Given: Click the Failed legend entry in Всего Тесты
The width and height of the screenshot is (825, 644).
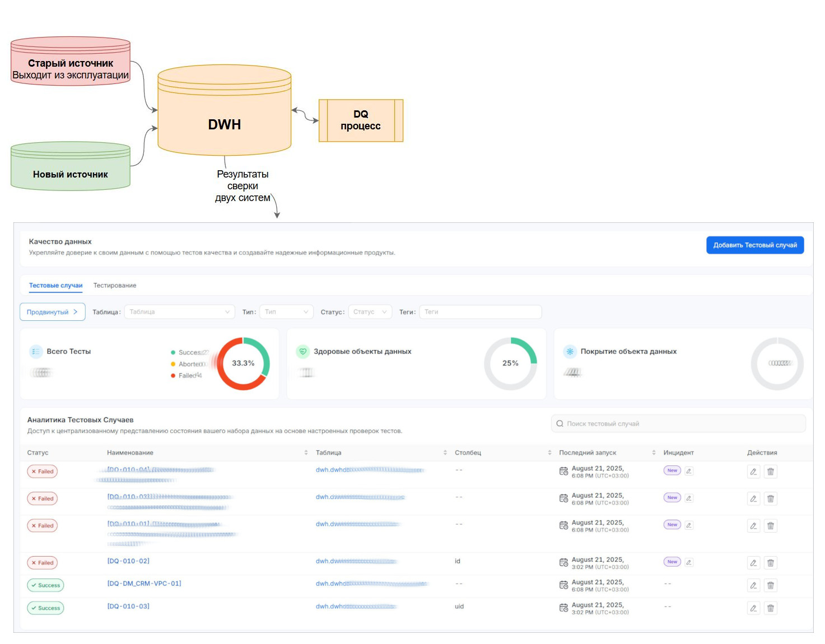Looking at the screenshot, I should [186, 376].
